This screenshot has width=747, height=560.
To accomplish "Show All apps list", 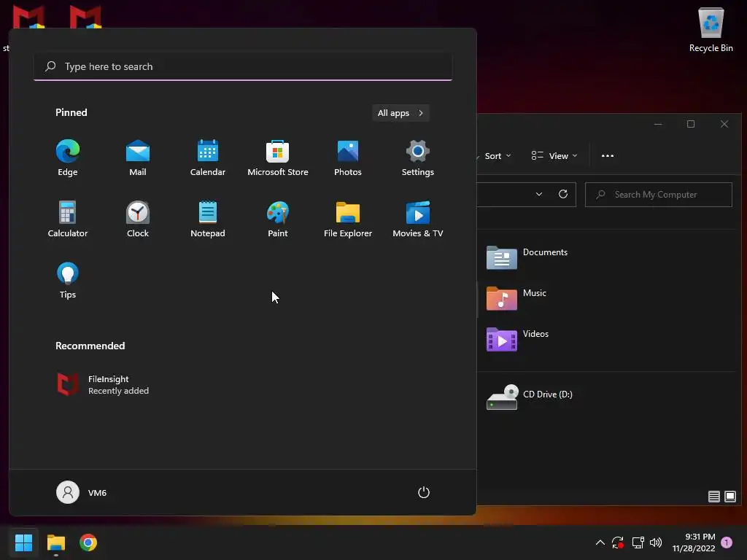I will click(x=400, y=113).
